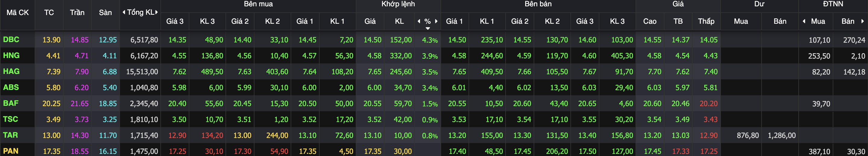Open the DBC stock symbol

point(11,40)
